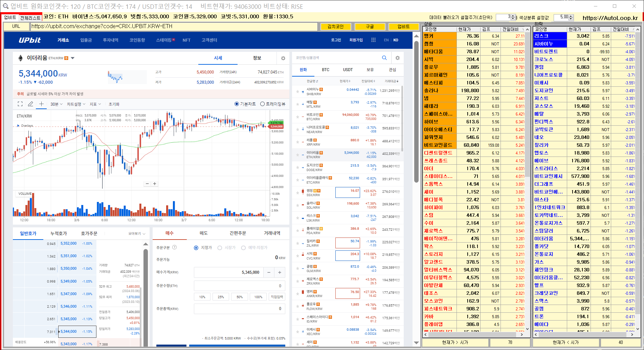644x350 pixels.
Task: Switch to the 시세 tab
Action: (x=218, y=58)
